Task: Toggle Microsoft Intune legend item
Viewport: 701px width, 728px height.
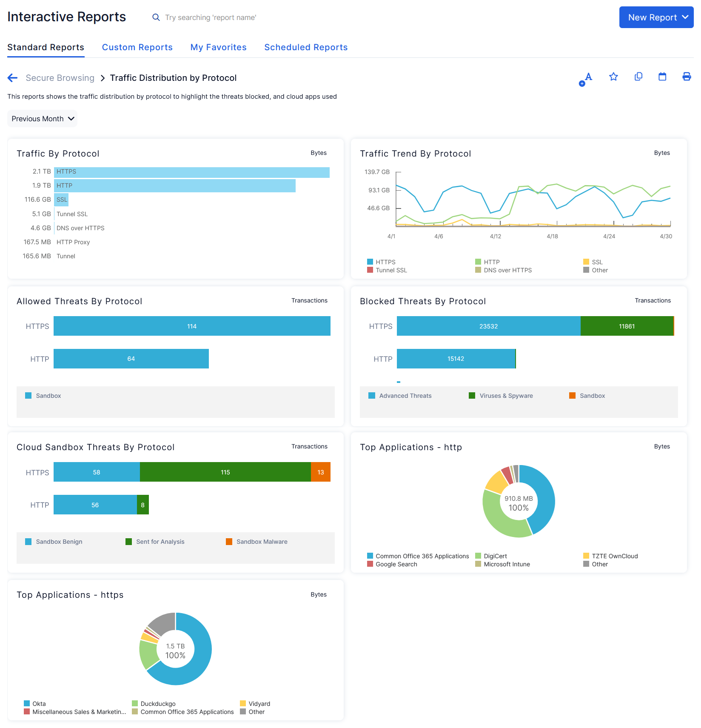Action: pos(502,564)
